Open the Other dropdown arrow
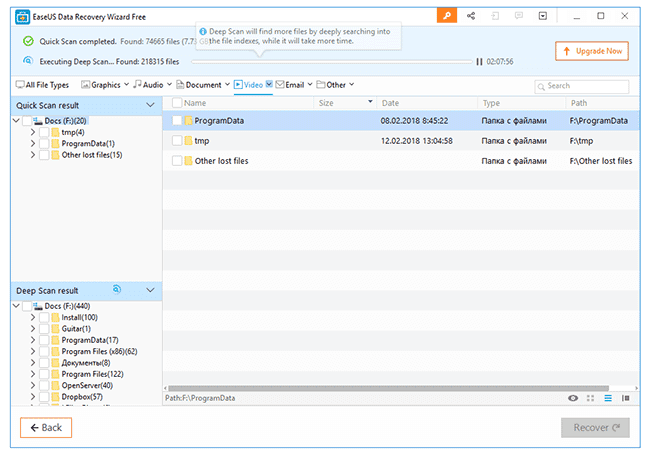This screenshot has width=650, height=463. [352, 84]
